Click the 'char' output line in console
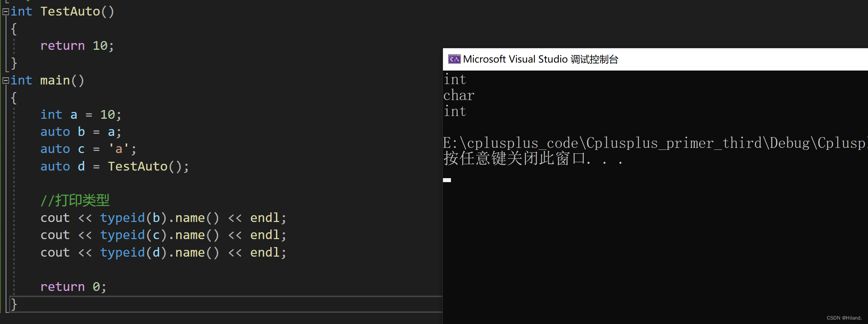868x324 pixels. (459, 96)
